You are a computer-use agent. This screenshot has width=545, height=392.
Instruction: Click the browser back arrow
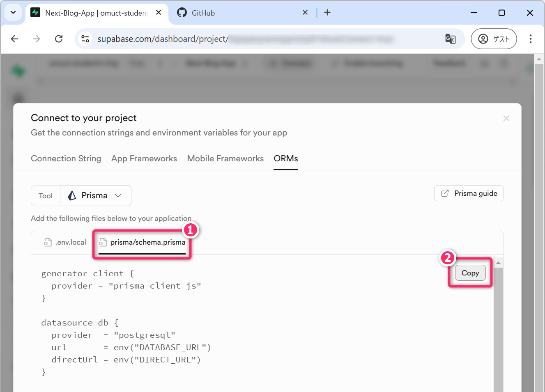point(15,39)
